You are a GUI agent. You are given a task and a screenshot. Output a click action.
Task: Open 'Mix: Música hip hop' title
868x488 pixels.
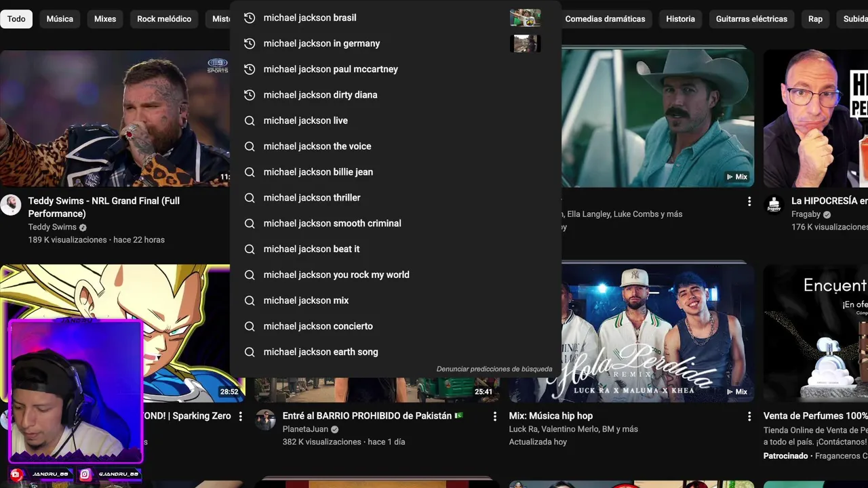pyautogui.click(x=551, y=416)
